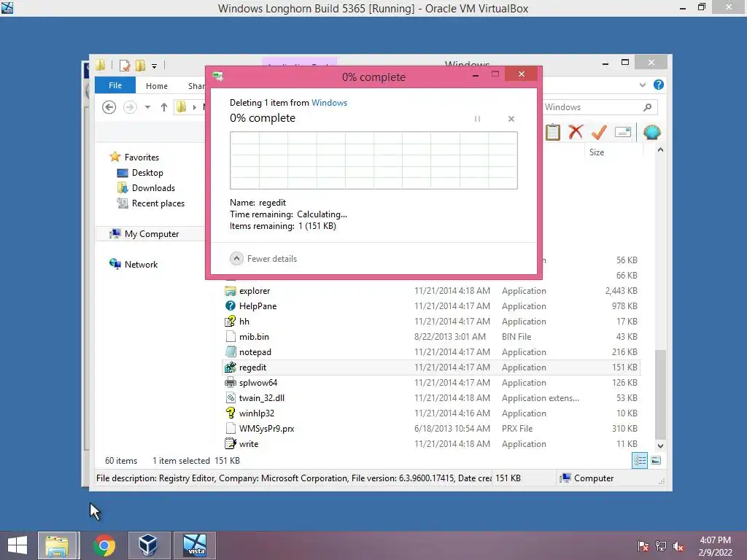This screenshot has width=747, height=560.
Task: Open the File tab in Explorer
Action: click(115, 86)
